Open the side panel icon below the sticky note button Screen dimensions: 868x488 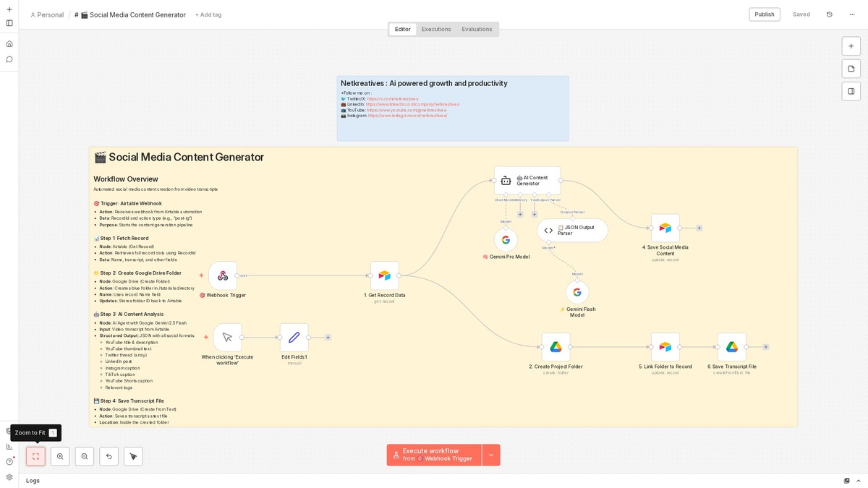click(851, 91)
